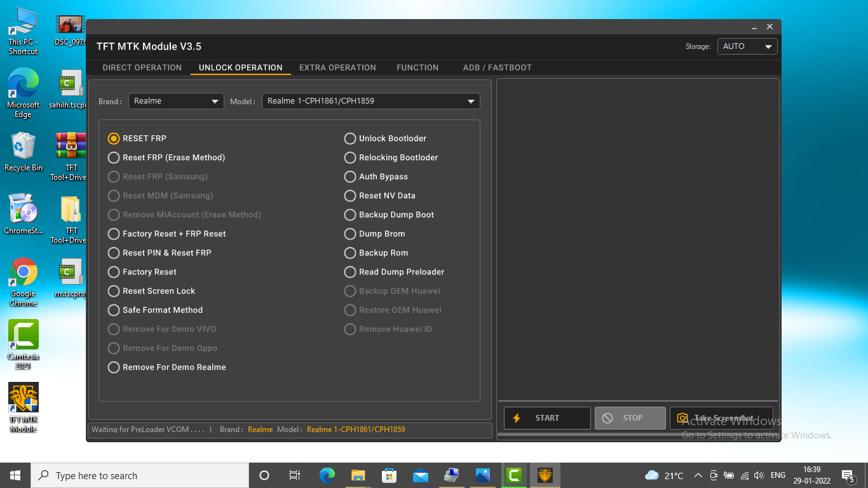Click ENG language indicator

point(778,475)
